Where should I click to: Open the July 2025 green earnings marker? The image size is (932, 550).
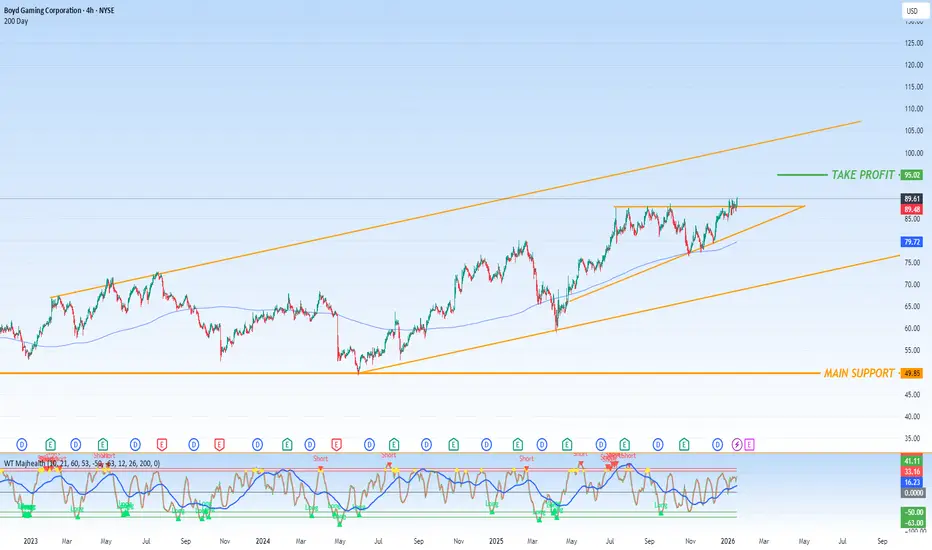pos(624,444)
